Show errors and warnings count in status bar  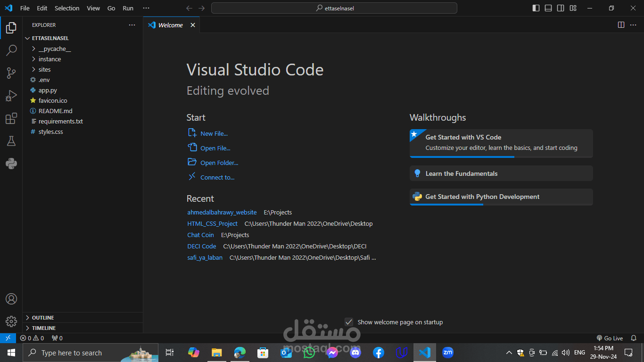(x=32, y=338)
